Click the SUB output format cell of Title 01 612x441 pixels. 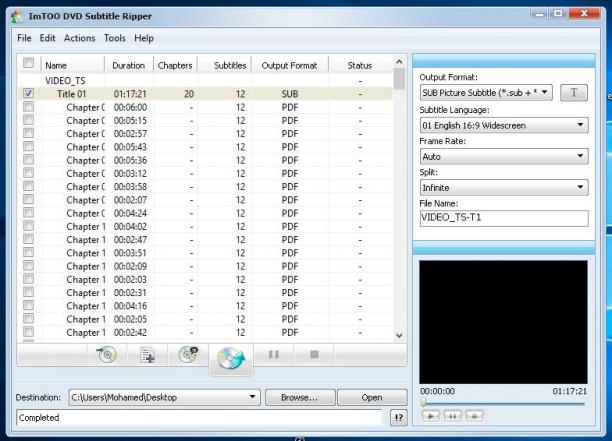click(x=290, y=94)
